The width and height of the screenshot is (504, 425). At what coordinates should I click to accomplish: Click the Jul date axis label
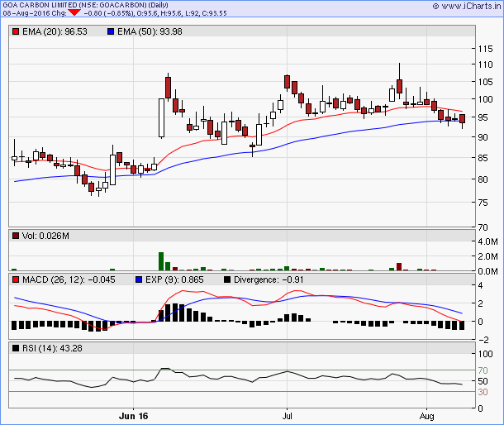click(287, 416)
